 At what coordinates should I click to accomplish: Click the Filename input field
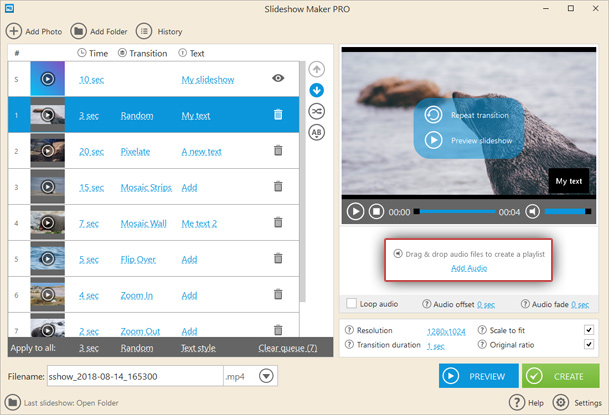click(x=135, y=376)
